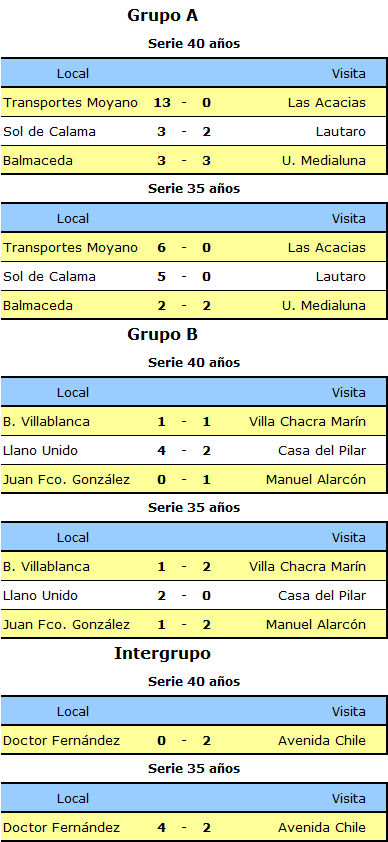Select Juan Fco. González in 0-1 match
388x842 pixels.
[67, 480]
